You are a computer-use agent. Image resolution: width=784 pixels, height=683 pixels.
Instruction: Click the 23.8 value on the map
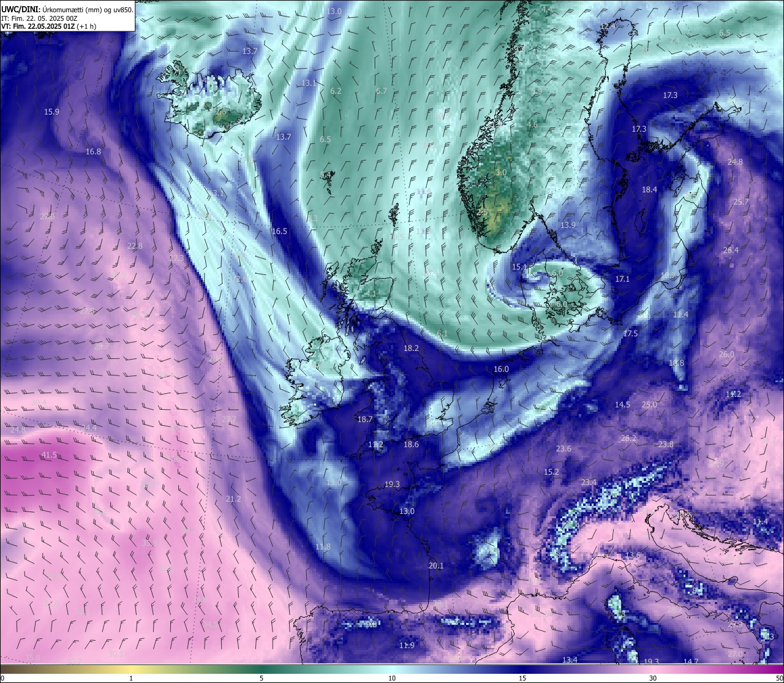[x=666, y=445]
